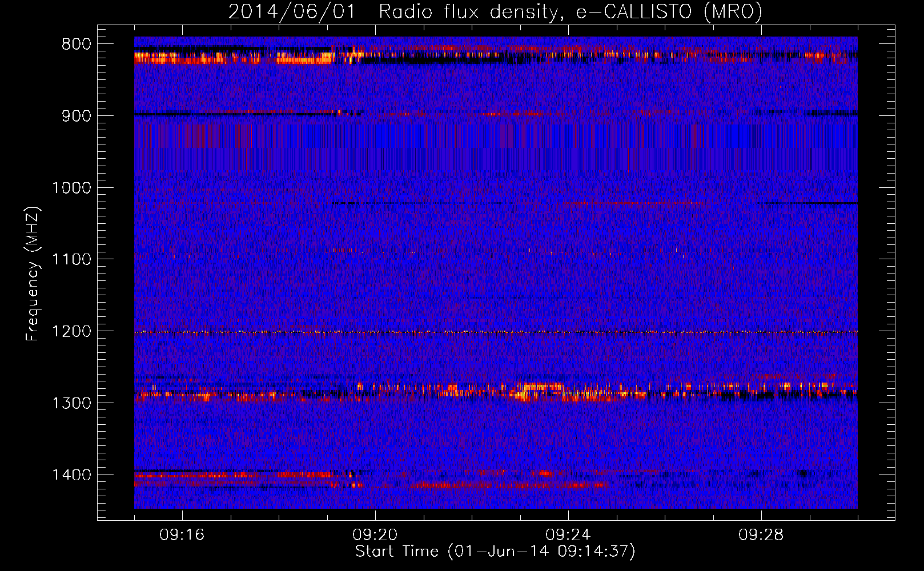The image size is (924, 571).
Task: Click the 1400 frequency tick label
Action: (71, 475)
